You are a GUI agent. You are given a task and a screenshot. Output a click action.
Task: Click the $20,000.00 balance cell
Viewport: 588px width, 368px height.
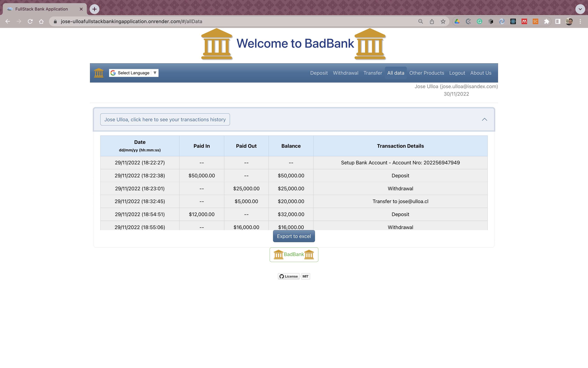point(291,201)
